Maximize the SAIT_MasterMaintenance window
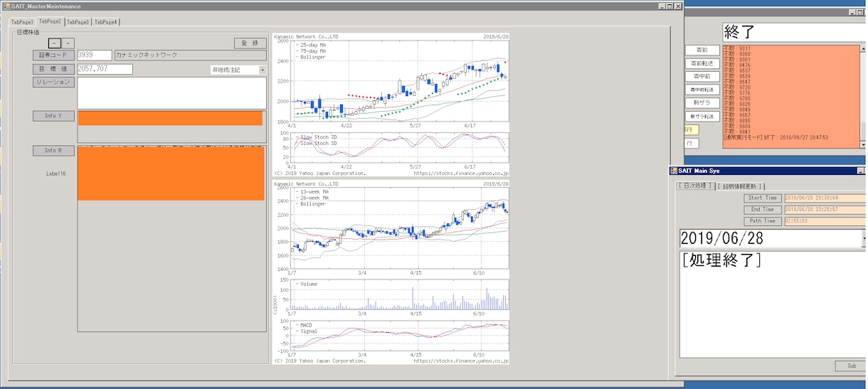Viewport: 868px width, 389px height. (x=670, y=6)
